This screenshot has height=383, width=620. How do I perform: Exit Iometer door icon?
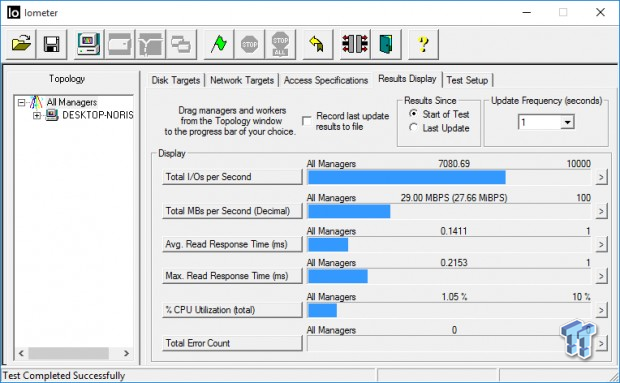point(386,44)
